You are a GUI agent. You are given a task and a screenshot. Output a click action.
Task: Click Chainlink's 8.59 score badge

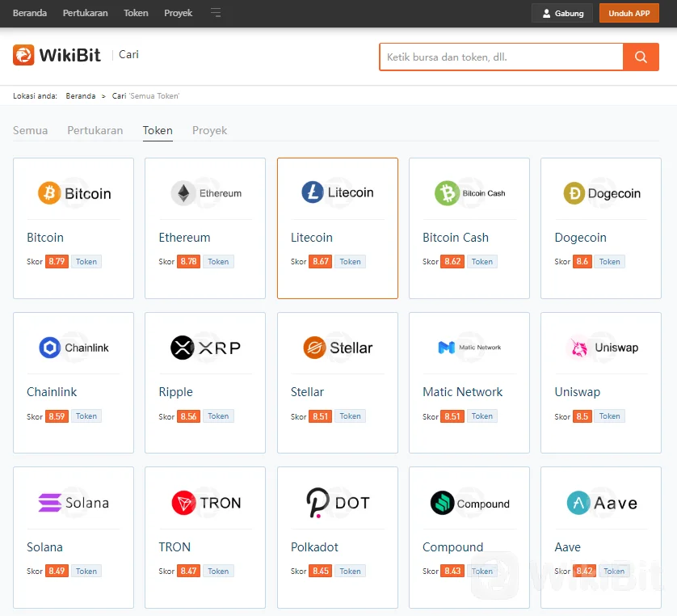pyautogui.click(x=57, y=416)
